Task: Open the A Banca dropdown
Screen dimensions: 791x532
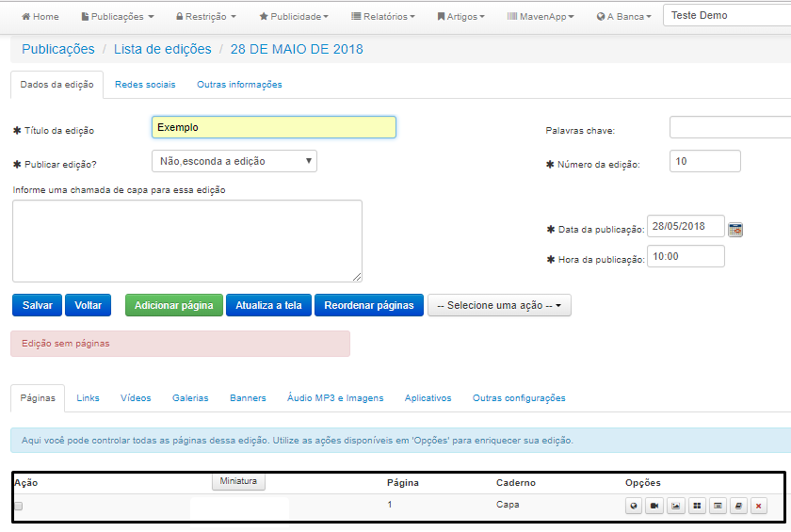Action: [x=624, y=17]
